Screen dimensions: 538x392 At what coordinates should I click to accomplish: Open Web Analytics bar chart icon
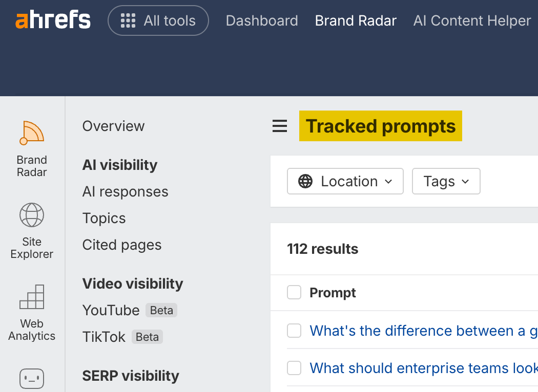point(32,297)
